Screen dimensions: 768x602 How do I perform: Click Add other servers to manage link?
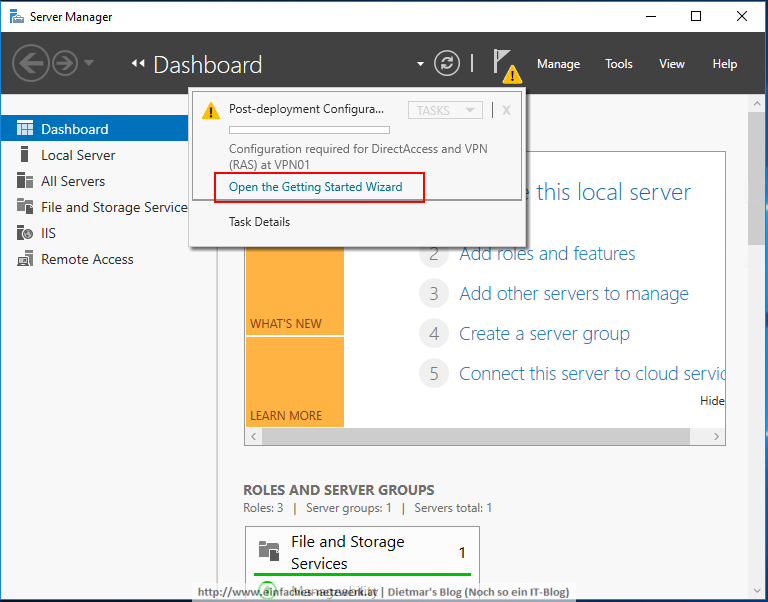(574, 293)
